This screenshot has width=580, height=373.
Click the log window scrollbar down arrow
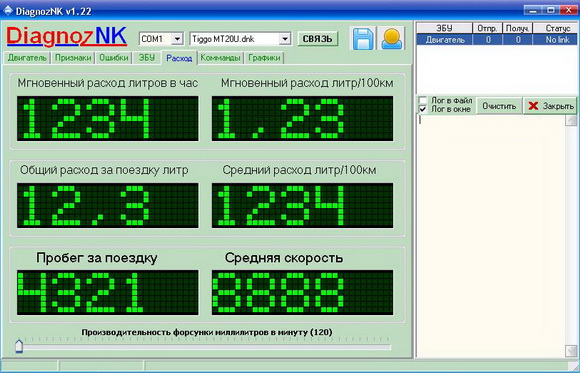click(571, 350)
